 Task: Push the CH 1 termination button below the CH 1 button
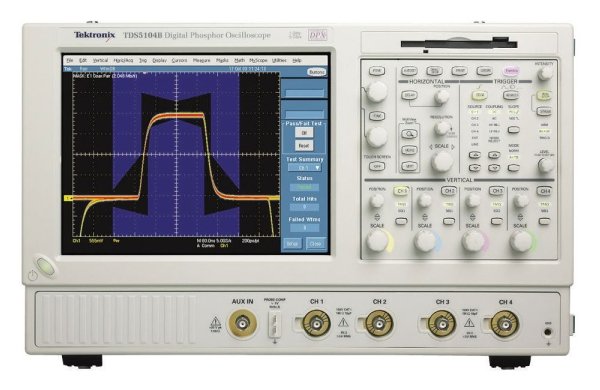[401, 221]
